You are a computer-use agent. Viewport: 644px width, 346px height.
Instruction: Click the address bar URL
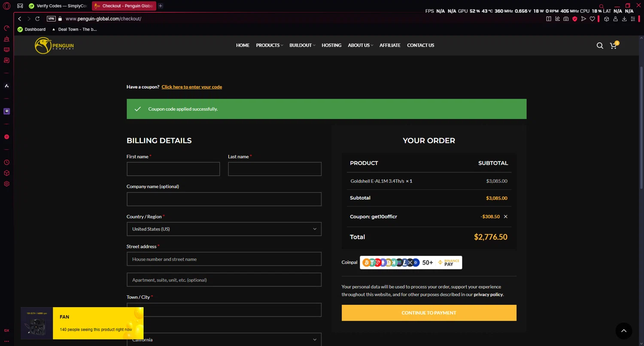pos(103,19)
